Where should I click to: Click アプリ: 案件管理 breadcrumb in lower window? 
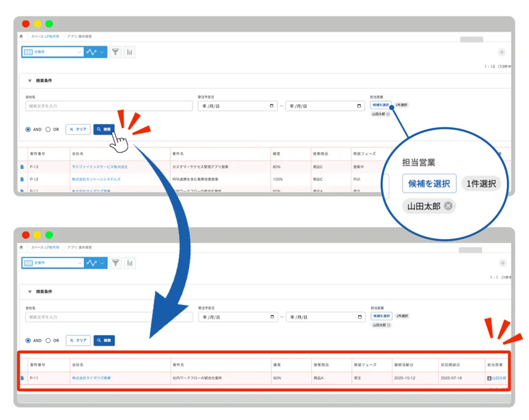click(x=79, y=247)
